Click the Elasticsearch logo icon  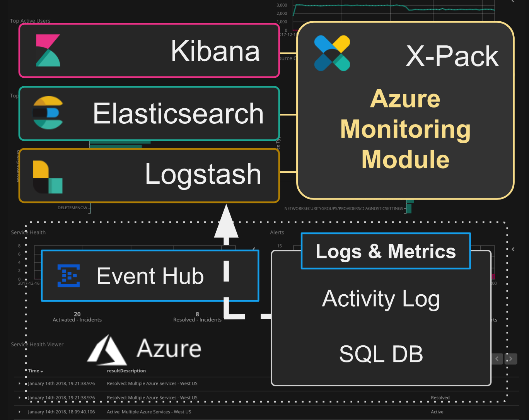tap(48, 113)
